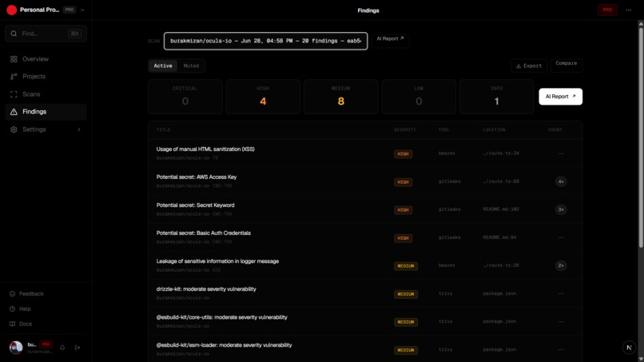The height and width of the screenshot is (362, 644).
Task: Select Findings in the sidebar
Action: (46, 112)
